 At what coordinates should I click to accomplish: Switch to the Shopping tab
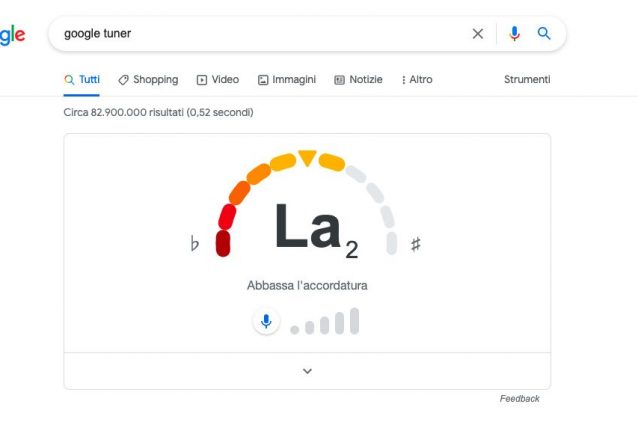point(148,80)
